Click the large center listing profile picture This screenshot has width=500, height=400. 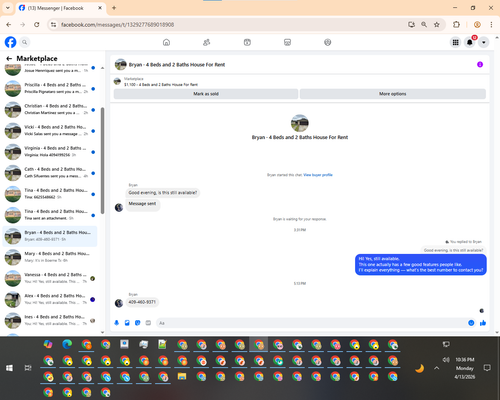coord(300,123)
